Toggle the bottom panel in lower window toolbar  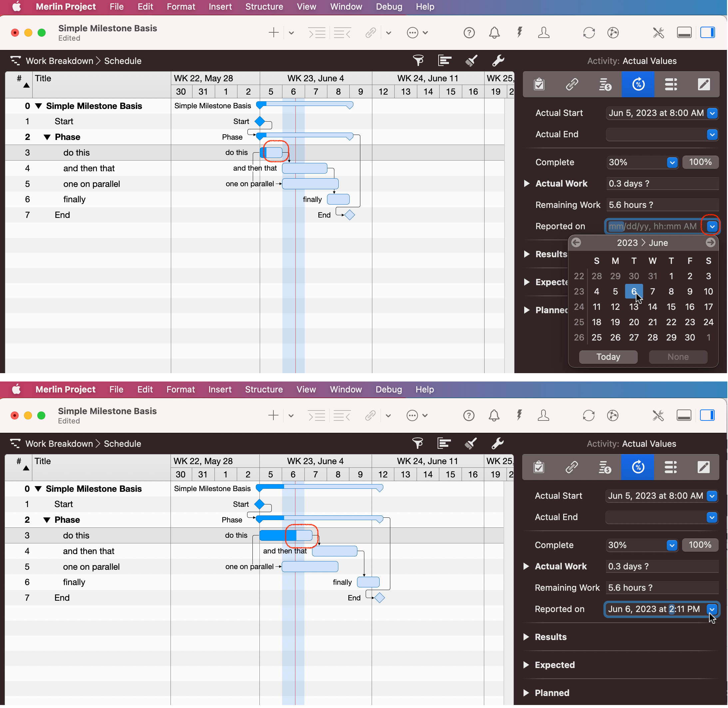(684, 416)
